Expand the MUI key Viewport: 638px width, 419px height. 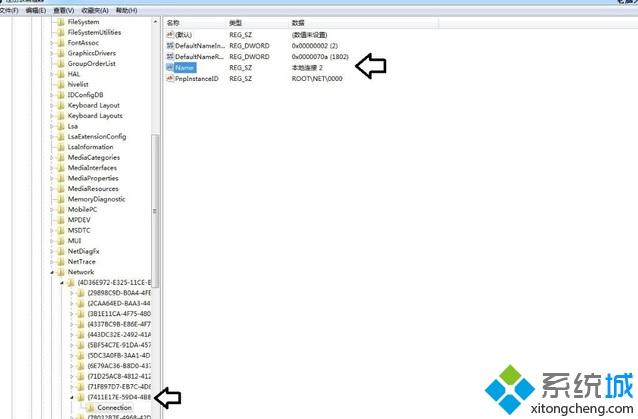(52, 241)
